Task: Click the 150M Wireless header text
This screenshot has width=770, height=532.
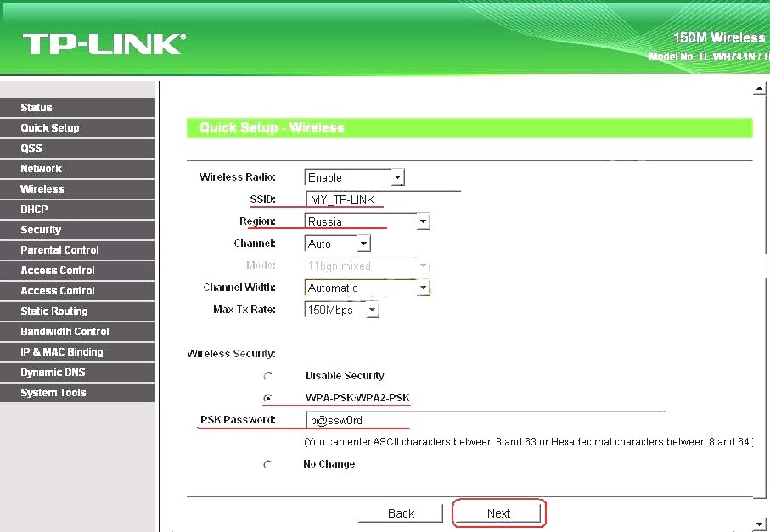Action: click(718, 38)
